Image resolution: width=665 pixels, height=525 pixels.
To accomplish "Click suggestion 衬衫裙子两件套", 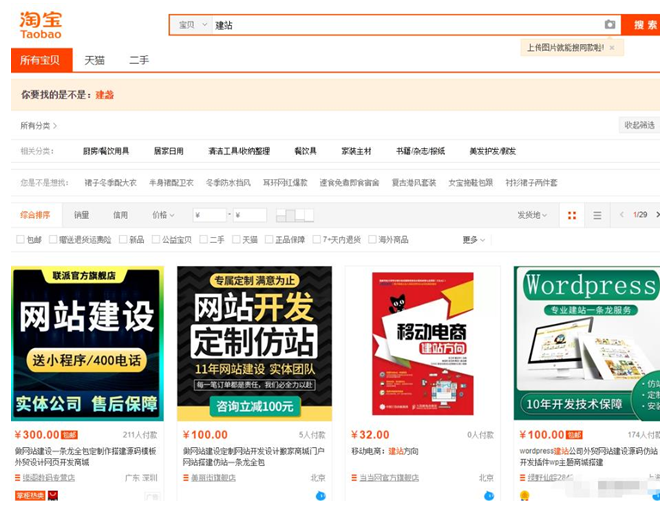I will 531,183.
